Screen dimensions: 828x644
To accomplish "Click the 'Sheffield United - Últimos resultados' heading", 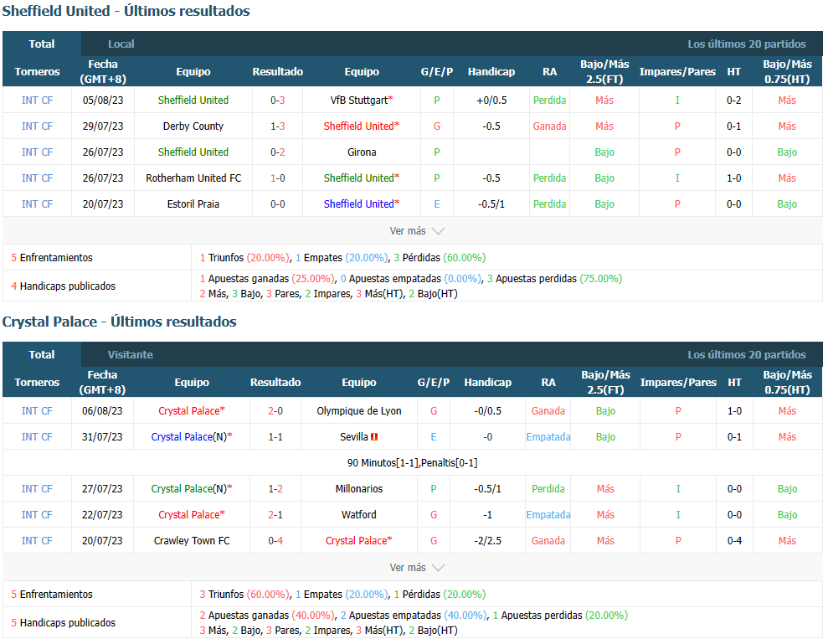I will coord(126,11).
